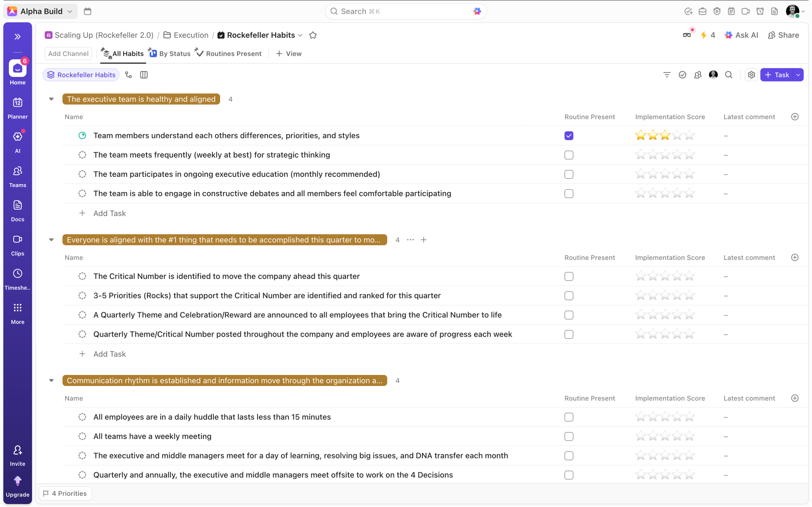Image resolution: width=812 pixels, height=507 pixels.
Task: Click the Share button
Action: (784, 35)
